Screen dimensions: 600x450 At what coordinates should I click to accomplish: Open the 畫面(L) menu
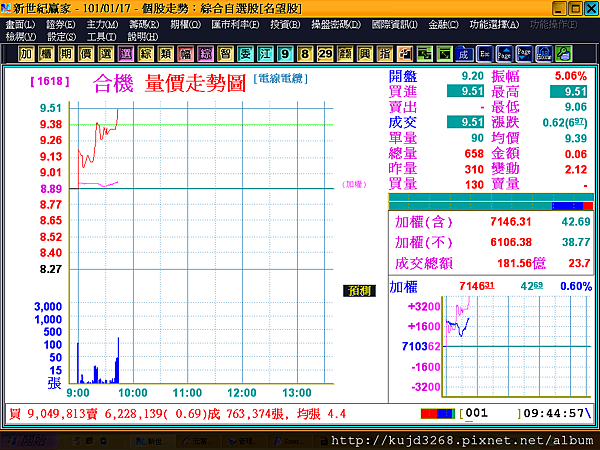coord(21,25)
